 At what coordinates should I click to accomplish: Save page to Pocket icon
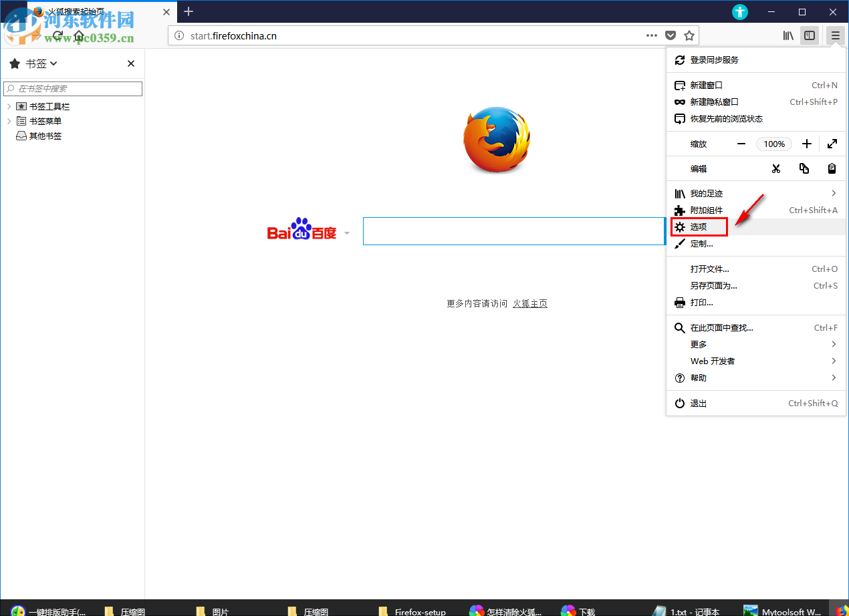click(x=671, y=35)
